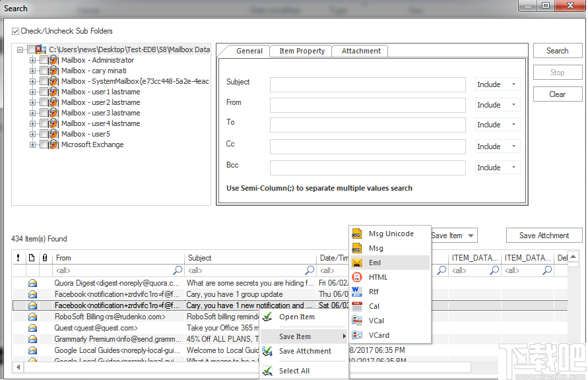This screenshot has width=588, height=380.
Task: Toggle the Check/Uncheck Sub Folders checkbox
Action: coord(15,30)
